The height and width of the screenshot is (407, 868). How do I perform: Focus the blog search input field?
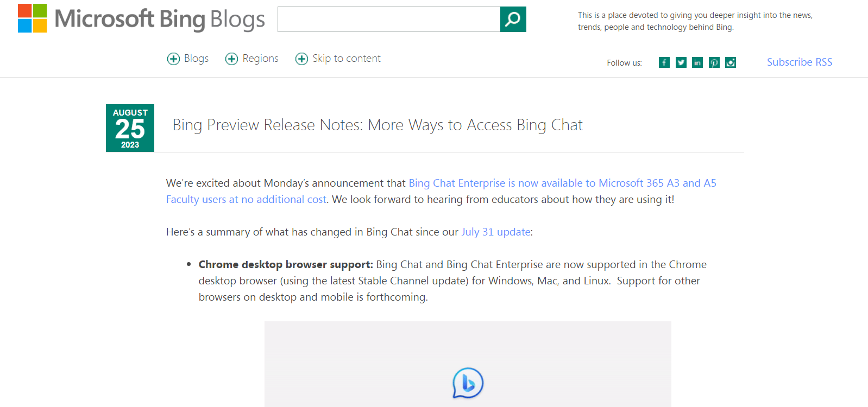point(389,20)
